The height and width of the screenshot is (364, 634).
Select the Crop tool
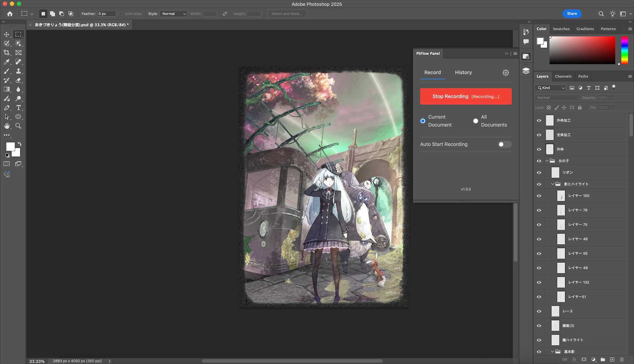pos(6,52)
